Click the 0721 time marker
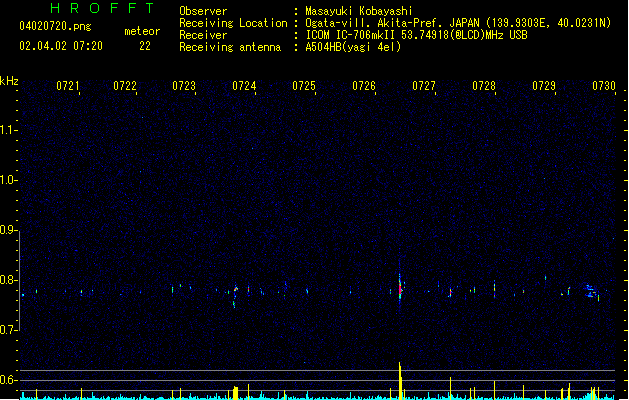Screen dimensions: 629x400 [x=68, y=86]
